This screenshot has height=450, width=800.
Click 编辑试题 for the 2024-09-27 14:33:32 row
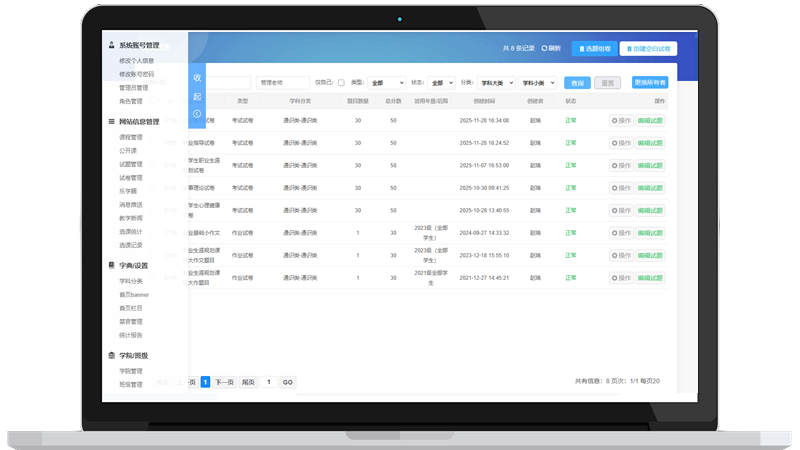point(650,233)
